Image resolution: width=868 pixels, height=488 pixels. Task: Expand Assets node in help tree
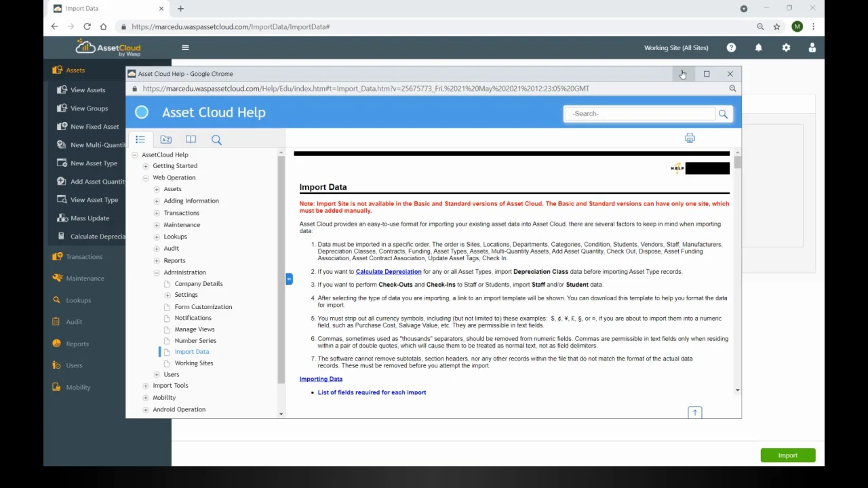pyautogui.click(x=157, y=189)
